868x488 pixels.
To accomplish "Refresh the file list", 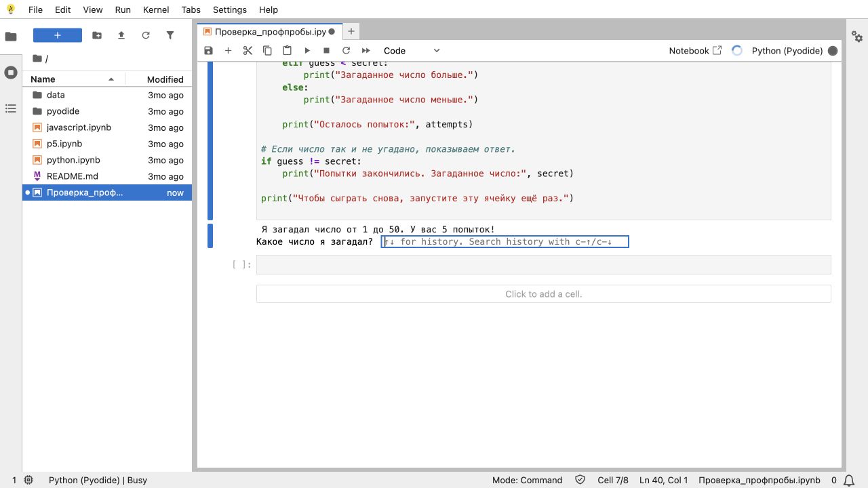I will click(x=146, y=35).
